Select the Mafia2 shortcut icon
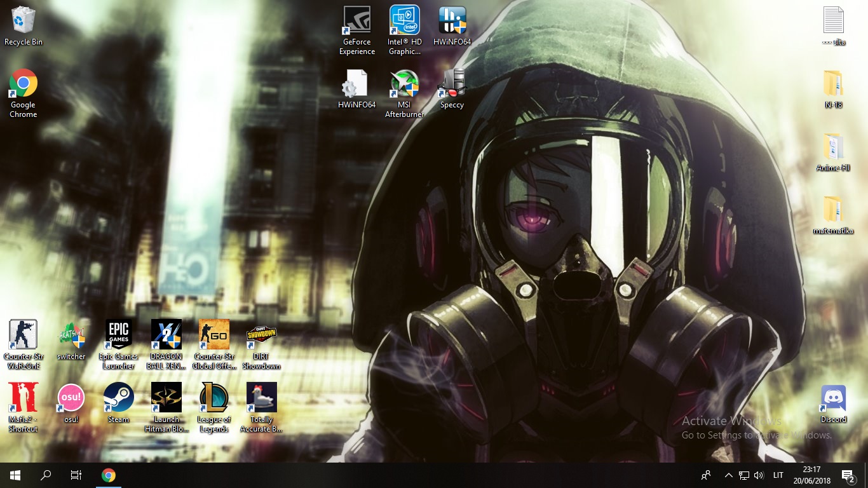Viewport: 868px width, 488px height. [x=24, y=407]
